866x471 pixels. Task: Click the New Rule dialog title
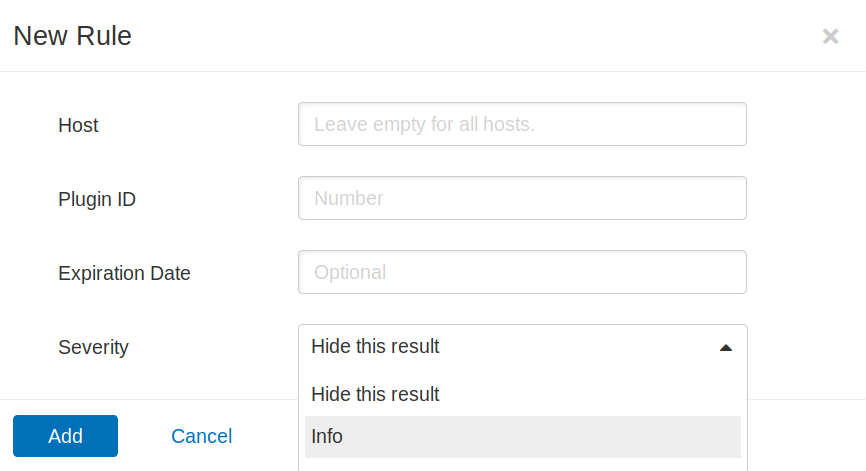(x=72, y=36)
